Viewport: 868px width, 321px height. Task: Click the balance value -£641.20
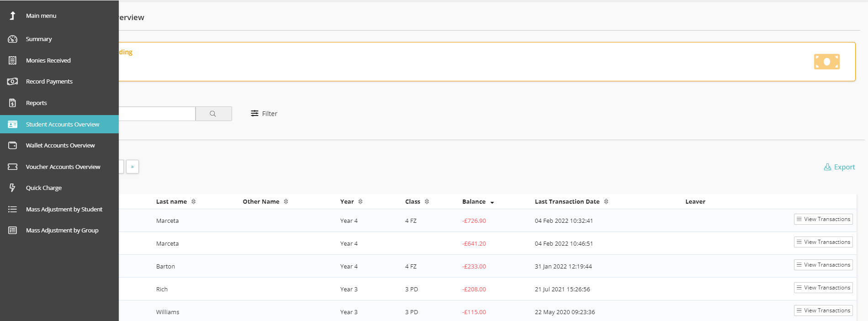point(474,244)
